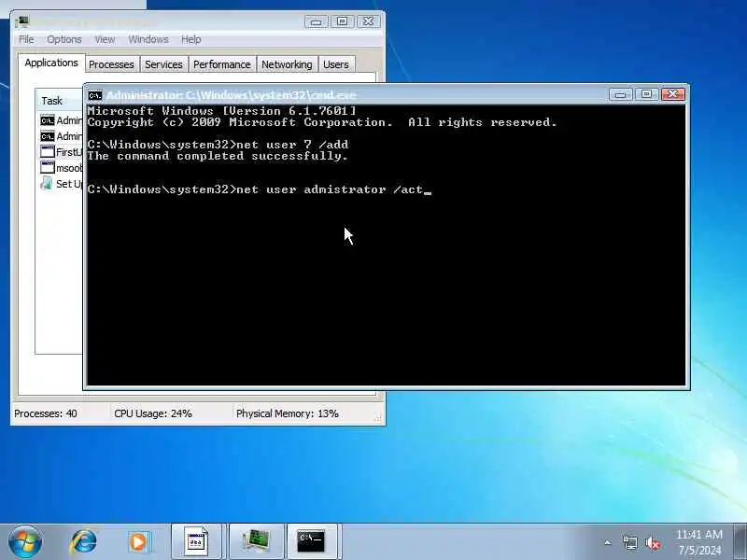
Task: Open the Windows menu in Task Manager
Action: click(148, 39)
